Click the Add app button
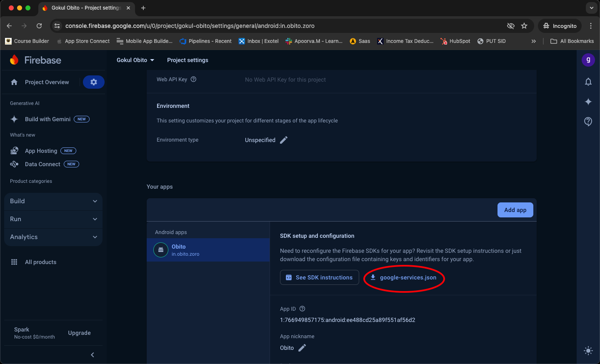 [x=515, y=210]
